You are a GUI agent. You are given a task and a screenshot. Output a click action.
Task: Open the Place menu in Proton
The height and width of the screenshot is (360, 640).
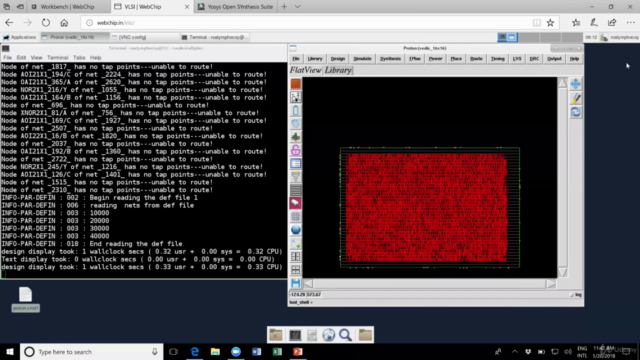coord(456,59)
